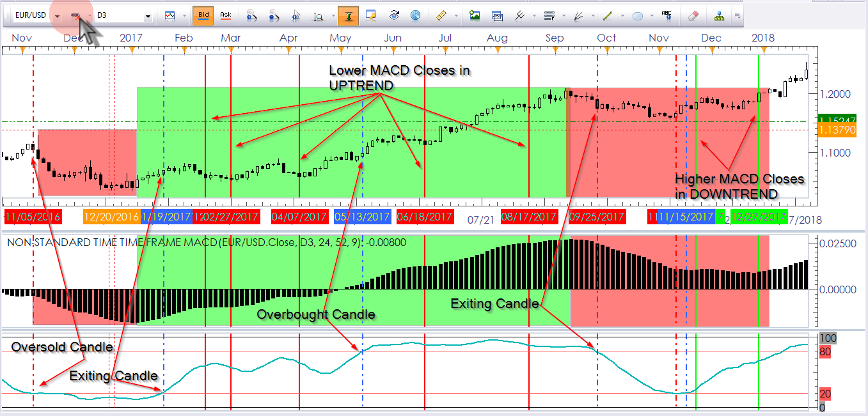Click the 0.02500 MACD axis value

coord(839,243)
